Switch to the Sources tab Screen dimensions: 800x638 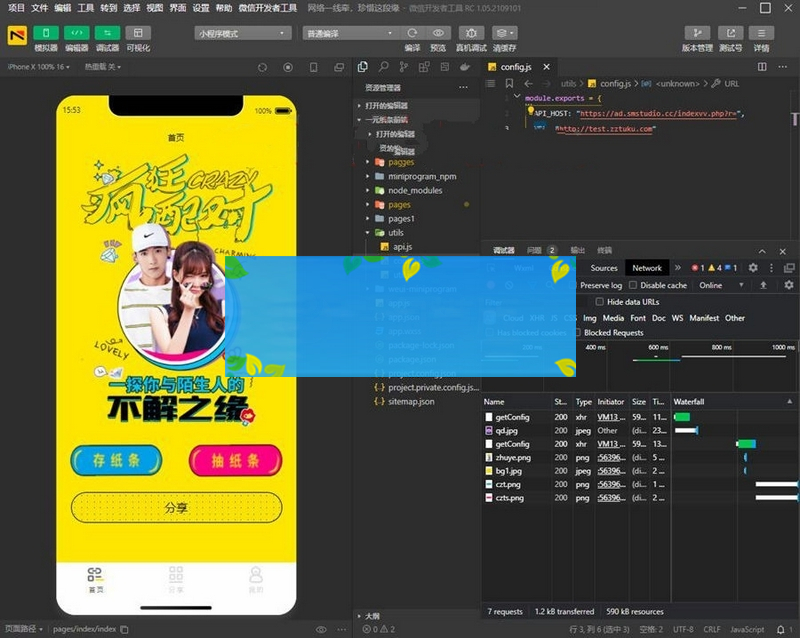[603, 268]
